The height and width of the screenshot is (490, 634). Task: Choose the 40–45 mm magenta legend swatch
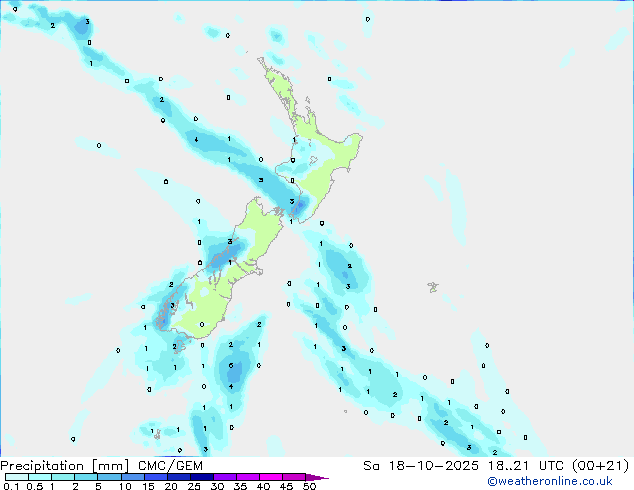271,477
